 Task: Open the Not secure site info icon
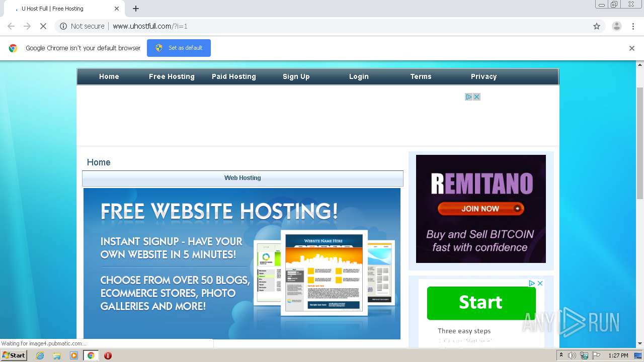pos(63,26)
